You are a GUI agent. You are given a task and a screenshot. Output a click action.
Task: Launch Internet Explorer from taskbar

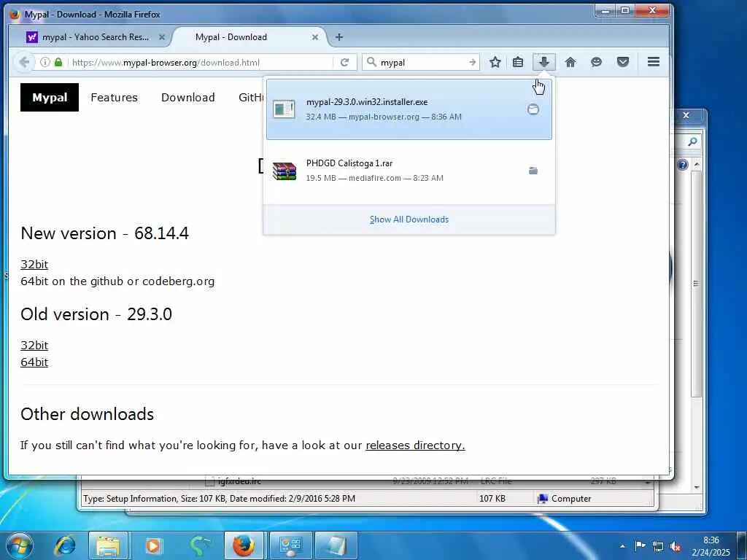(x=65, y=545)
